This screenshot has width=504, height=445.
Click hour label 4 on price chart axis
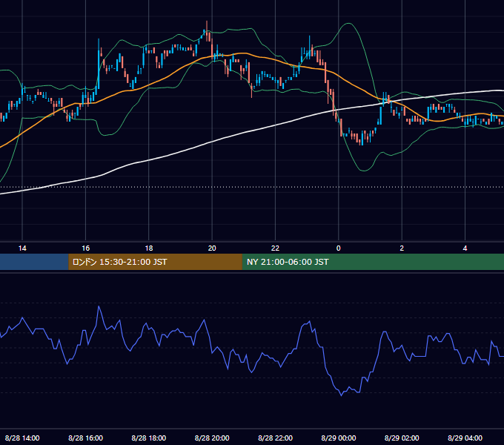point(465,248)
